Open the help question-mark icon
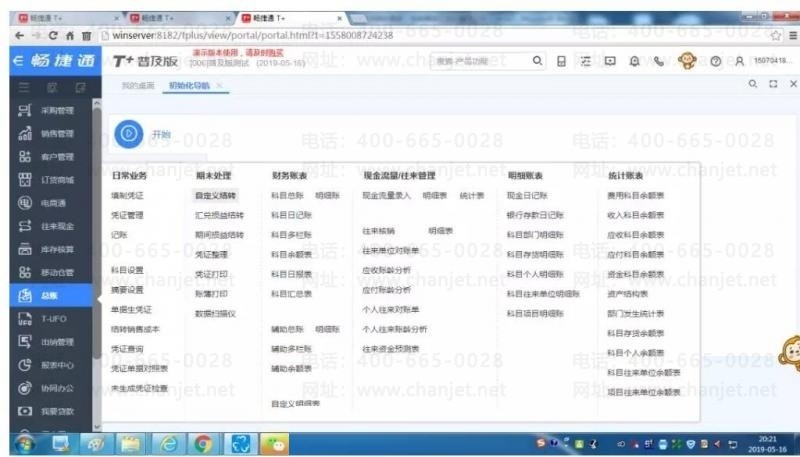 715,61
